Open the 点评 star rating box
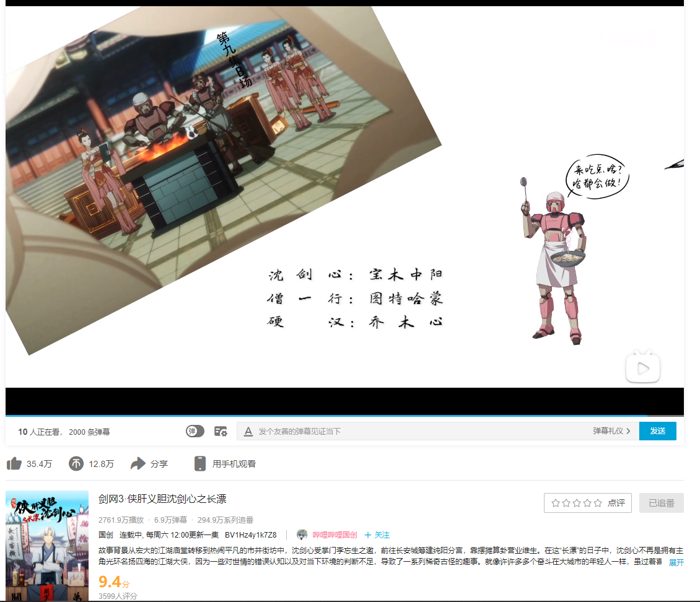Viewport: 700px width, 602px height. (x=587, y=503)
